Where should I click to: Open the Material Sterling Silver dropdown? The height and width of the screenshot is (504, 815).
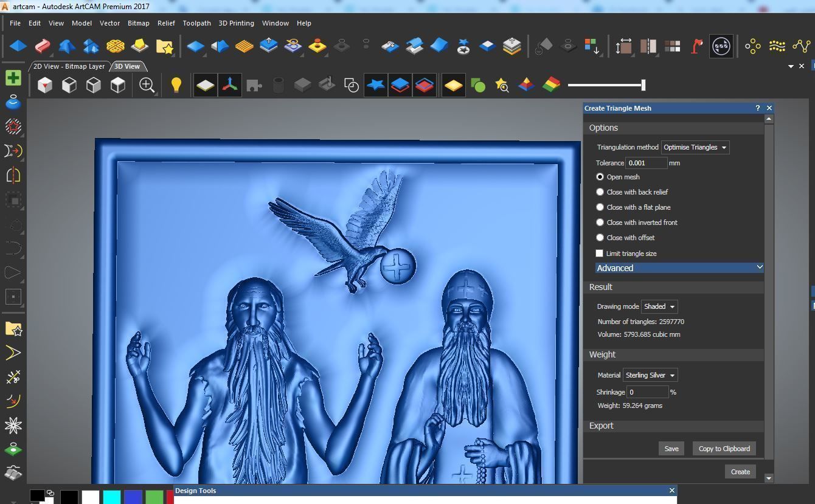pos(650,375)
